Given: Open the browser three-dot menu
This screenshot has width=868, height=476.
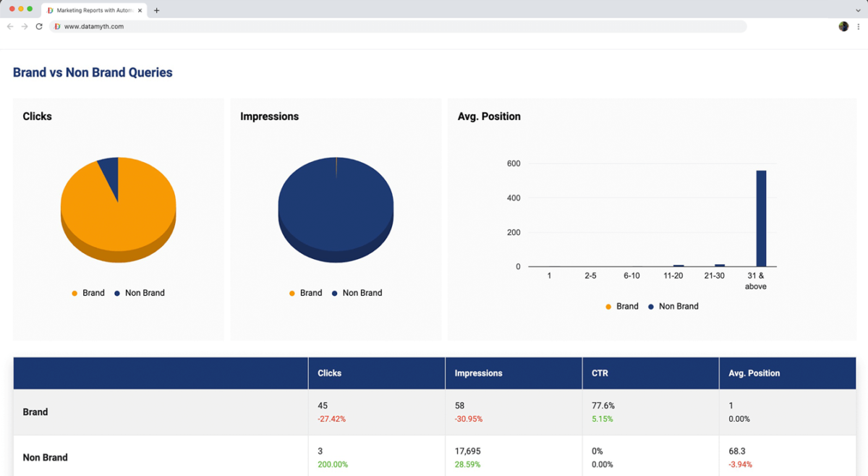Looking at the screenshot, I should (x=858, y=26).
